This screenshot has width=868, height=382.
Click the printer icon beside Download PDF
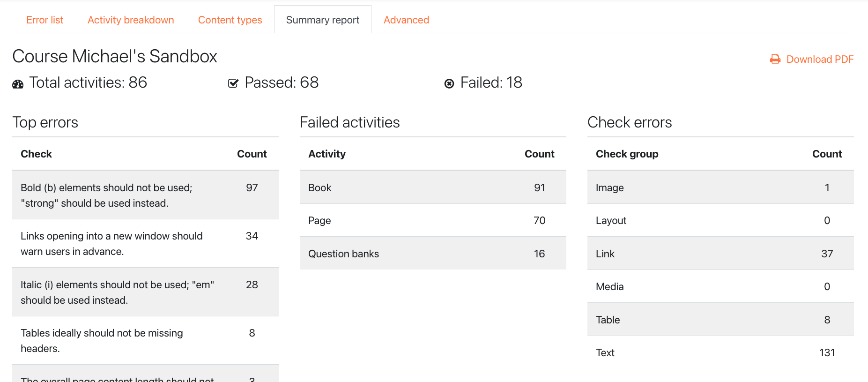point(775,60)
